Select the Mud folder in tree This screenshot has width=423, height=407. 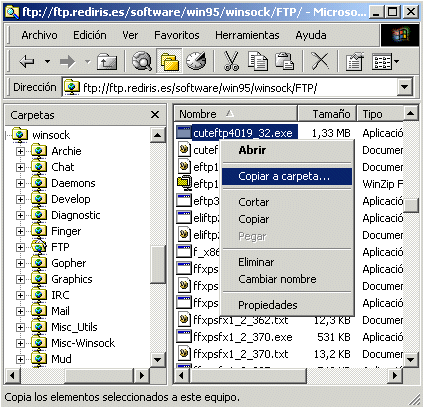point(61,359)
